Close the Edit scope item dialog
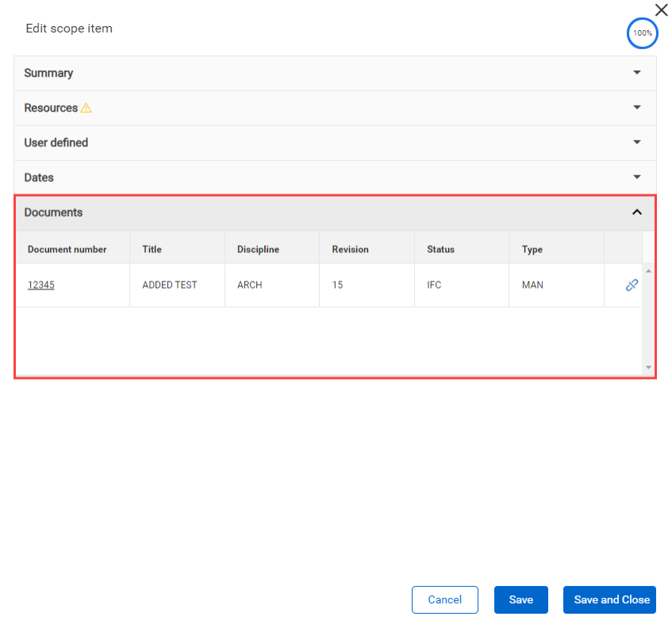Screen dimensions: 672x624 [661, 10]
